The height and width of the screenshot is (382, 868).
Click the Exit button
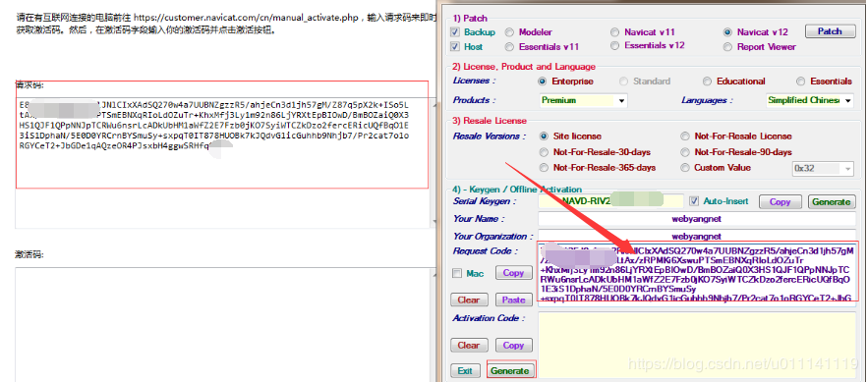(x=465, y=371)
